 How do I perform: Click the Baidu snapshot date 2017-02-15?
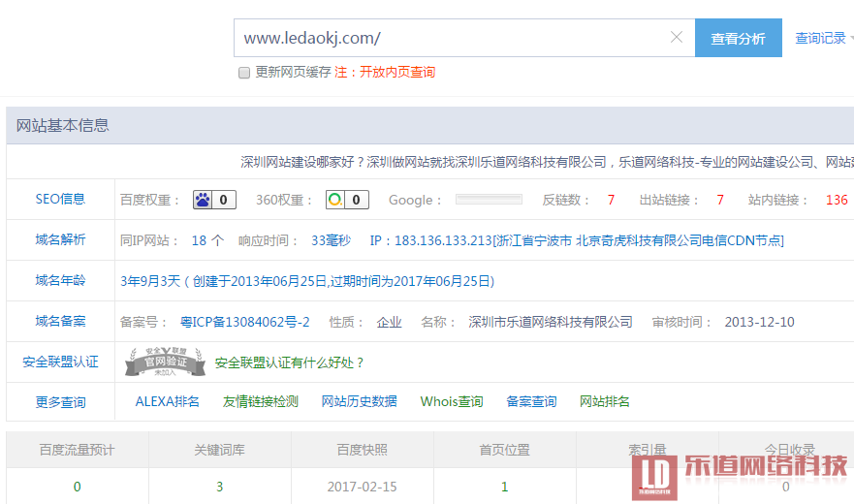click(x=363, y=487)
